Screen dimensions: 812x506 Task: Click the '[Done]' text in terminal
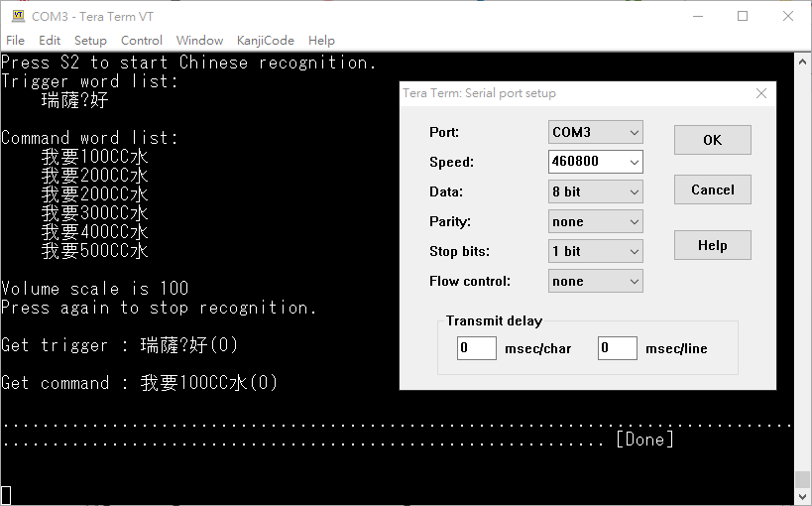click(644, 440)
